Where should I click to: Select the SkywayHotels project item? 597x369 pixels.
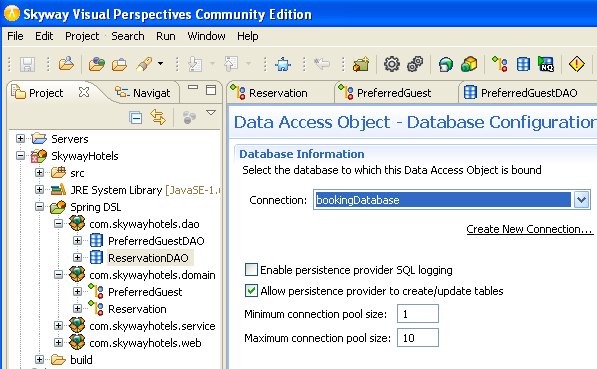[85, 156]
